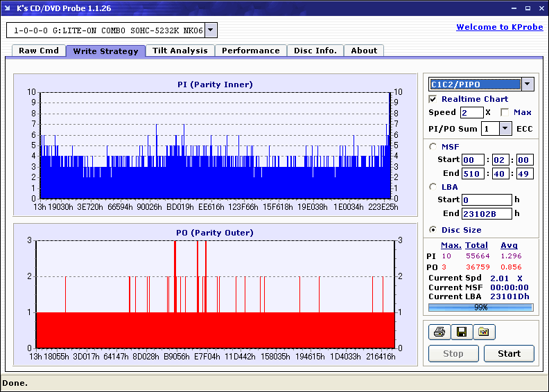Expand the C1C2/PIPO test type dropdown
Image resolution: width=549 pixels, height=392 pixels.
click(528, 84)
